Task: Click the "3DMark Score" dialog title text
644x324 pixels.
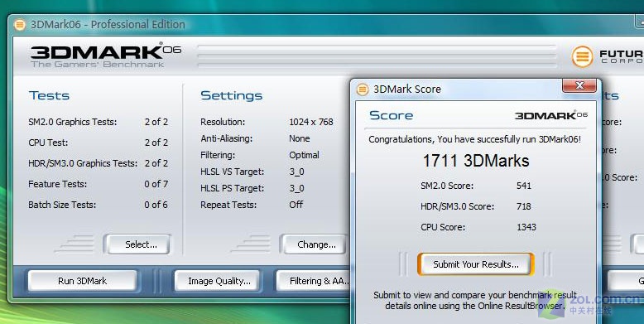Action: (x=407, y=89)
